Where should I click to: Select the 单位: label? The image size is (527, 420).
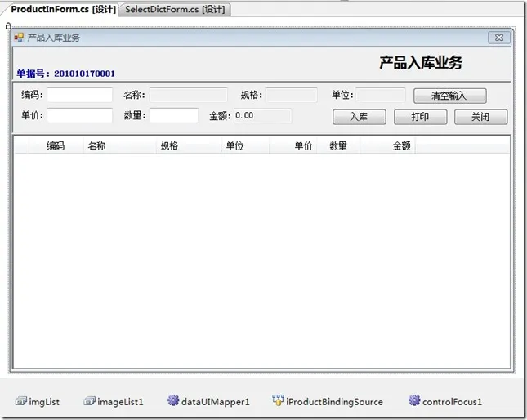[342, 95]
